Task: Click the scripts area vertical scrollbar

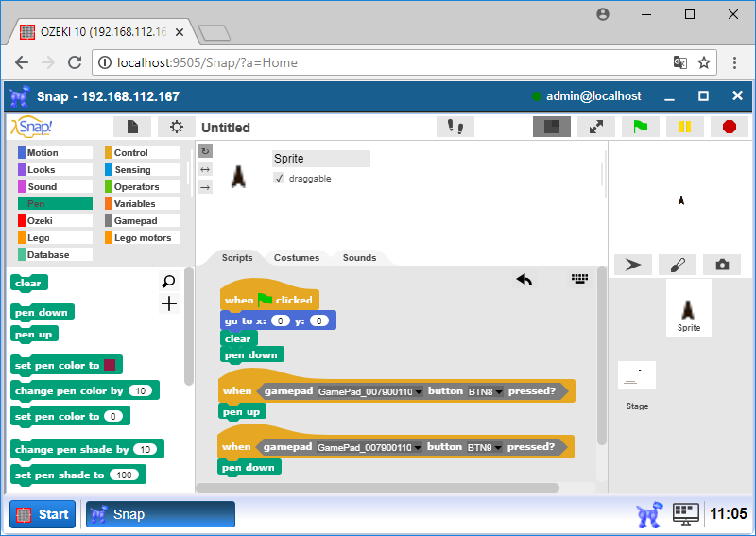Action: pyautogui.click(x=601, y=356)
